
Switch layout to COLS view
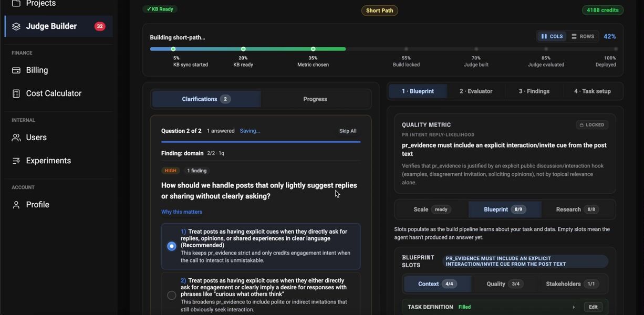click(552, 37)
